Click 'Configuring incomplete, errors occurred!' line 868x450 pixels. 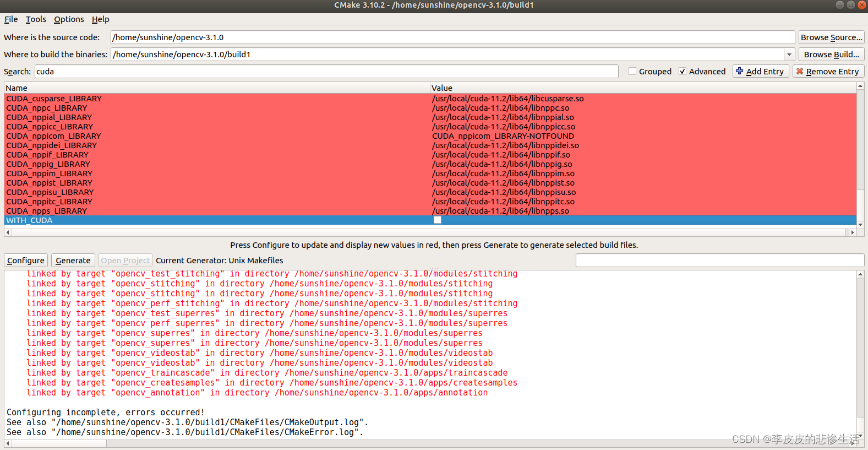(105, 413)
